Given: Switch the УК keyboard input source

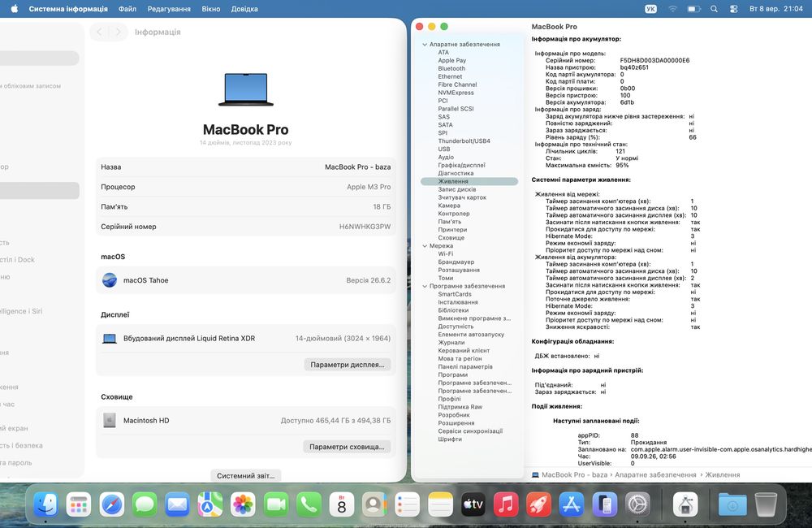Looking at the screenshot, I should click(650, 9).
